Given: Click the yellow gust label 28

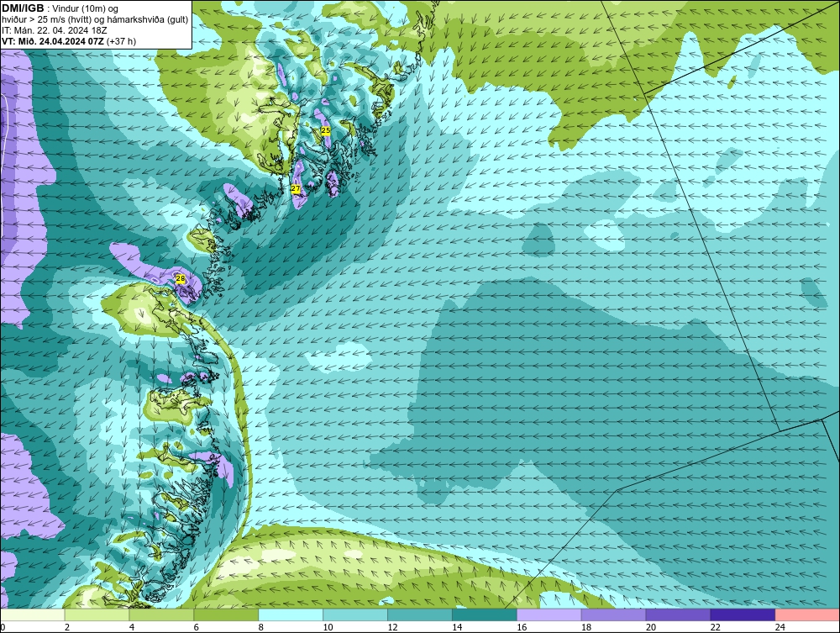Looking at the screenshot, I should click(181, 279).
